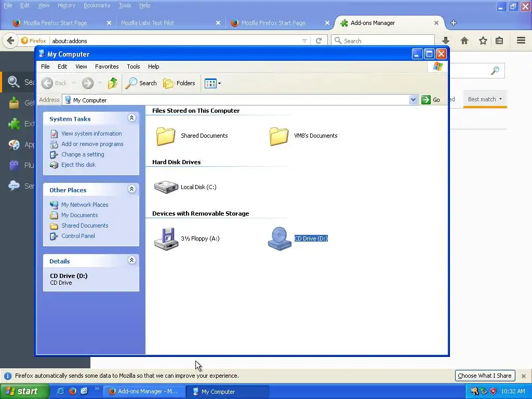Click the Firefox search box

[383, 41]
